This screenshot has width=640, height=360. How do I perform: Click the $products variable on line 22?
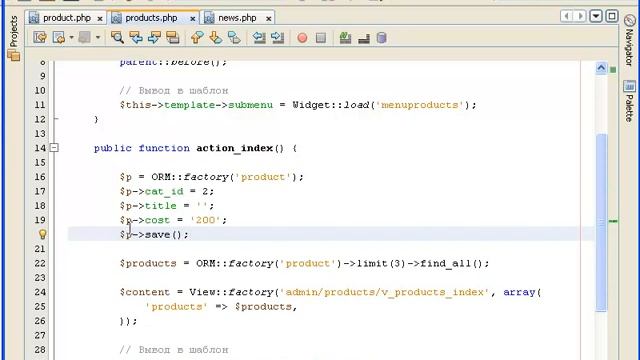pos(148,263)
